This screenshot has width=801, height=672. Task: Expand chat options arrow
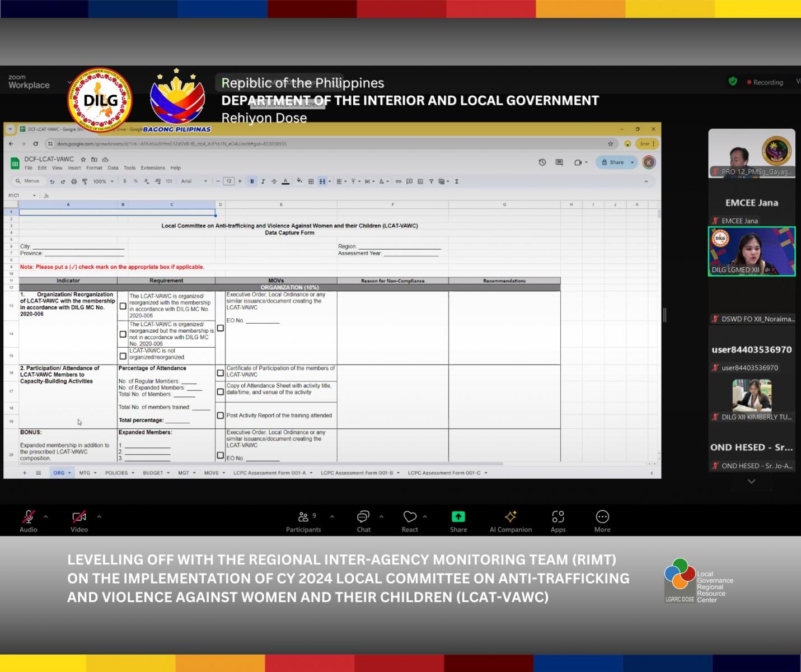pyautogui.click(x=381, y=516)
